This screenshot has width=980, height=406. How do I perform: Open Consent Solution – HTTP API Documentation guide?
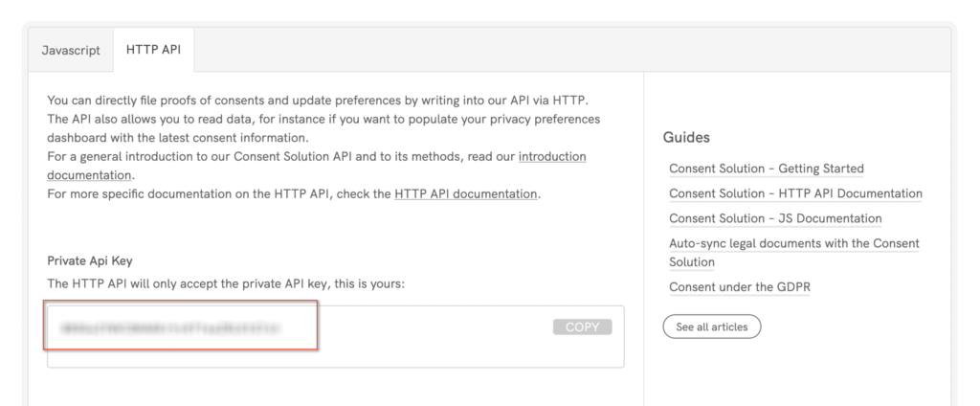[794, 193]
